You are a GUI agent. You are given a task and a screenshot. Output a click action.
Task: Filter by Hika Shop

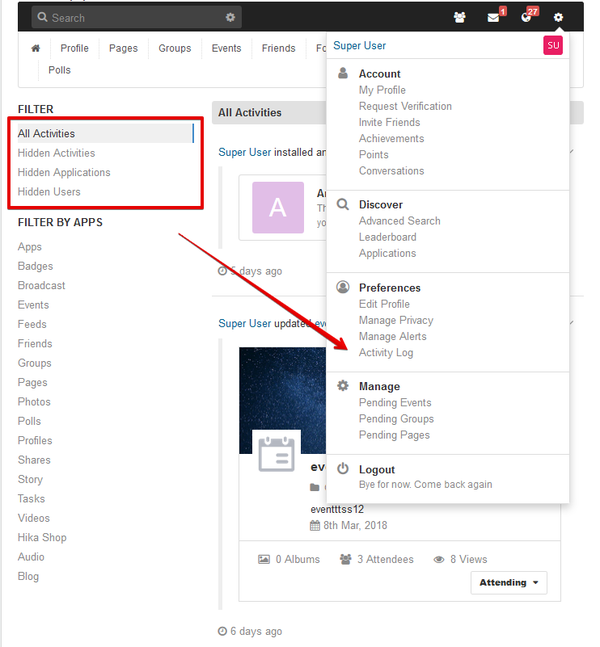point(42,538)
